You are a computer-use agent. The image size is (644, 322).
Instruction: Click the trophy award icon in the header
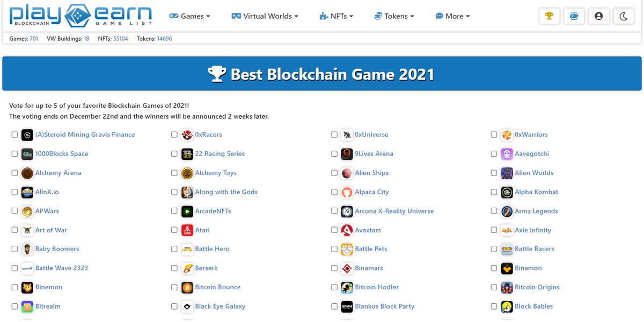tap(549, 16)
